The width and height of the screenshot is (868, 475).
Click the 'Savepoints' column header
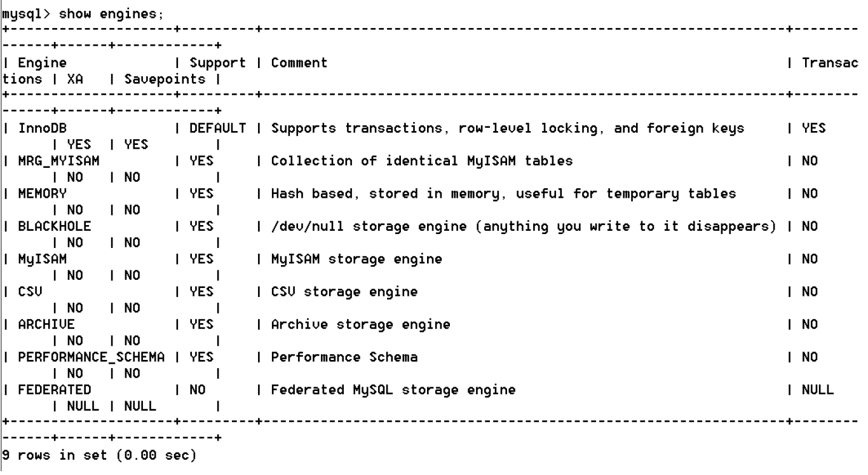[x=173, y=79]
